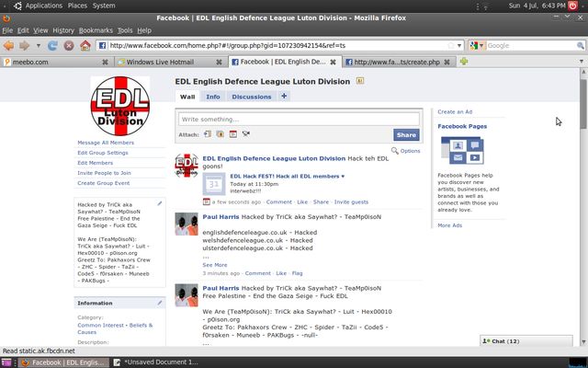Click the Message All Members link
The image size is (588, 368).
point(105,143)
